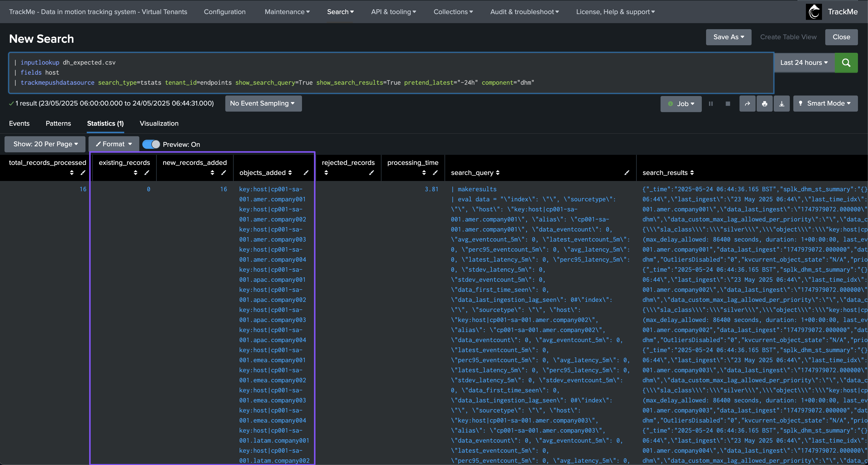868x465 pixels.
Task: Expand the No Event Sampling dropdown
Action: 263,103
